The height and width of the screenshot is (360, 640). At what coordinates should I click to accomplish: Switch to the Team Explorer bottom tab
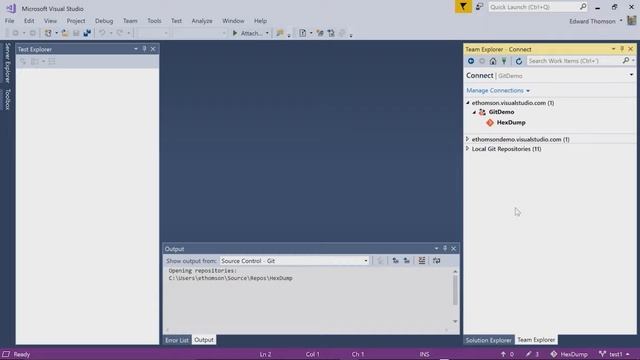(x=536, y=340)
